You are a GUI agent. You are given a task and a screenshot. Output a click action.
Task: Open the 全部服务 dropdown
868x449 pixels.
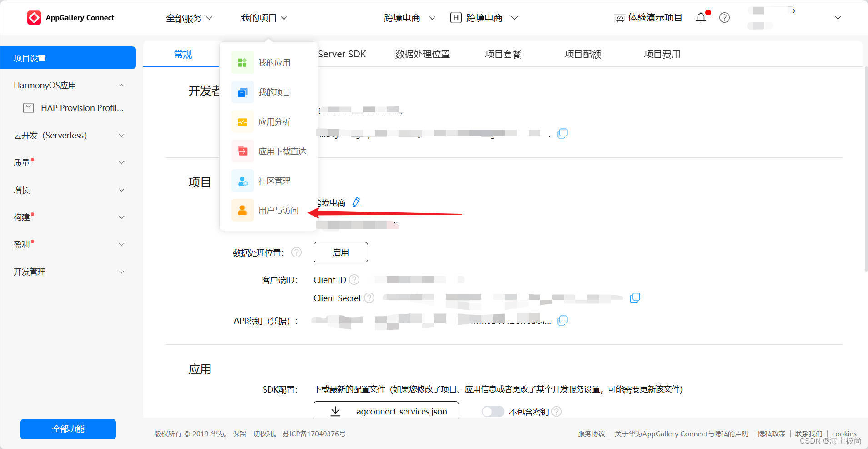pos(189,18)
